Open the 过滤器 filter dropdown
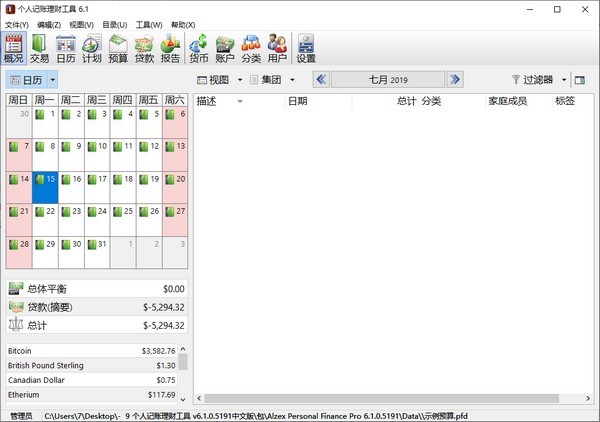This screenshot has width=600, height=422. 539,79
